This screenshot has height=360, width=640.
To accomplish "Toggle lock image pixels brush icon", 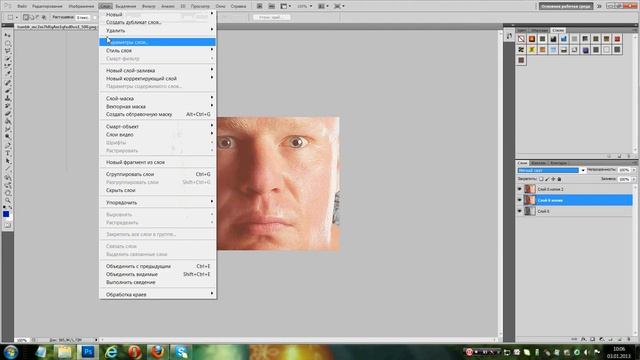I will coord(547,179).
